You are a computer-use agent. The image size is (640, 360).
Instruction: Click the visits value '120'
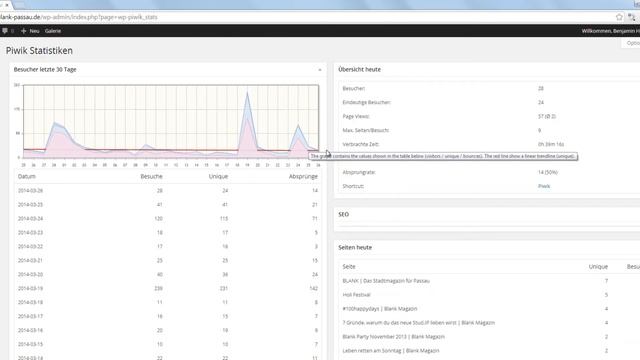158,218
